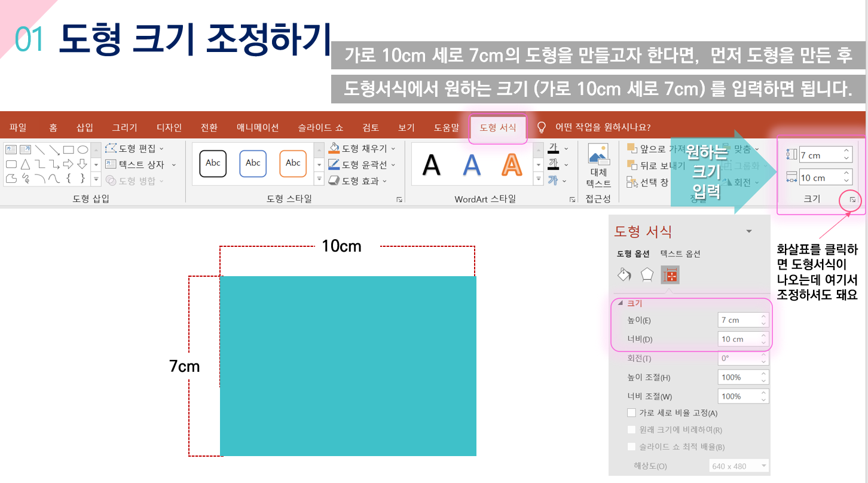The image size is (868, 483).
Task: Toggle 원래 크기에 비례하여 checkbox
Action: click(631, 430)
